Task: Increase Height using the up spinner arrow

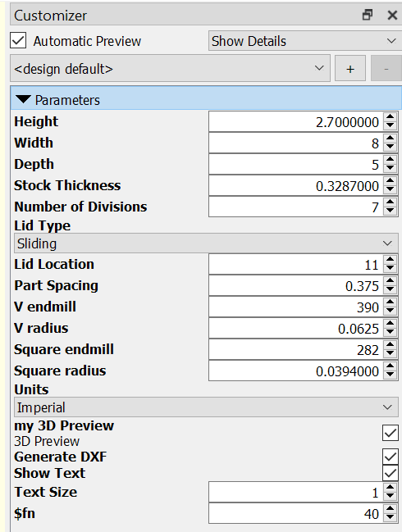Action: 391,117
